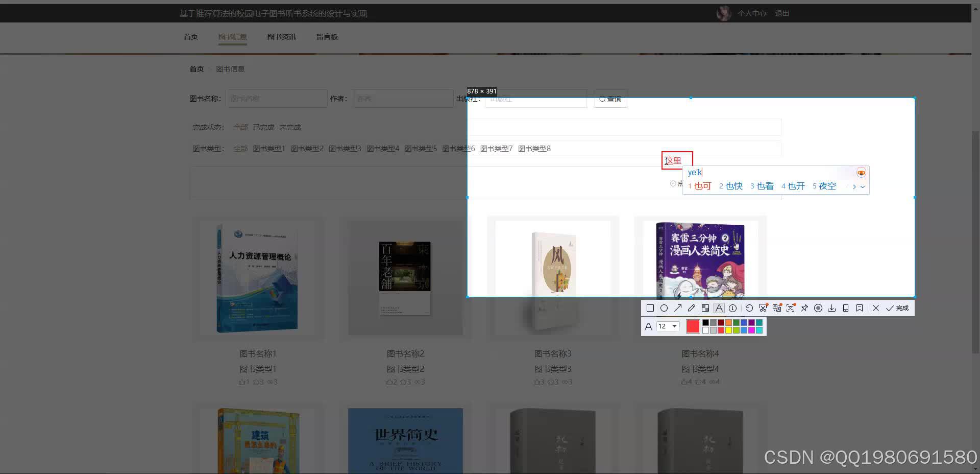Choose IME candidate 夜空
The image size is (980, 474).
click(824, 186)
